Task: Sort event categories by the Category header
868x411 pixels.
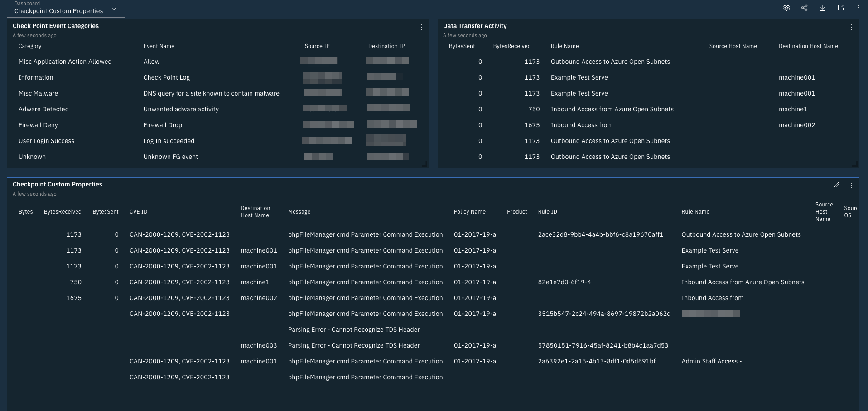Action: (30, 46)
